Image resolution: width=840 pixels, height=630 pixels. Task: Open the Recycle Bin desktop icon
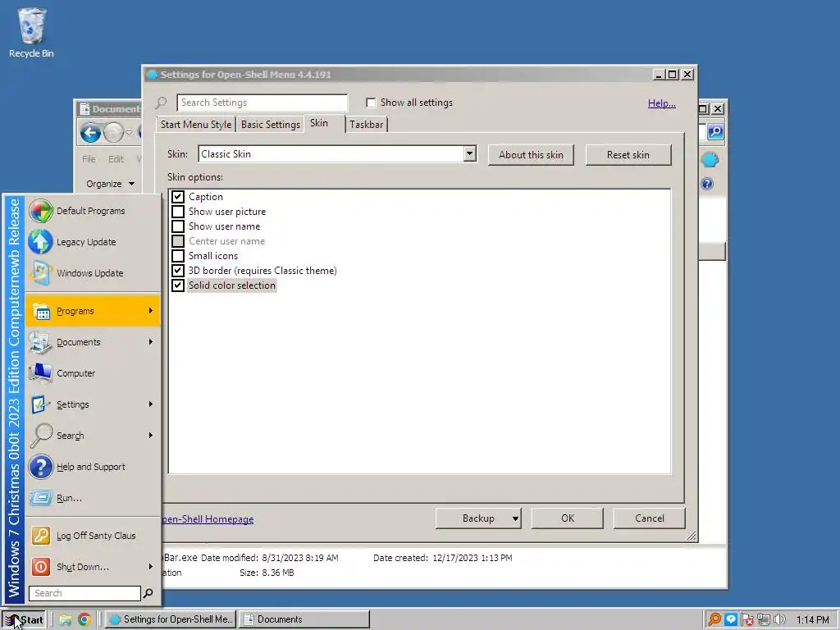[31, 33]
